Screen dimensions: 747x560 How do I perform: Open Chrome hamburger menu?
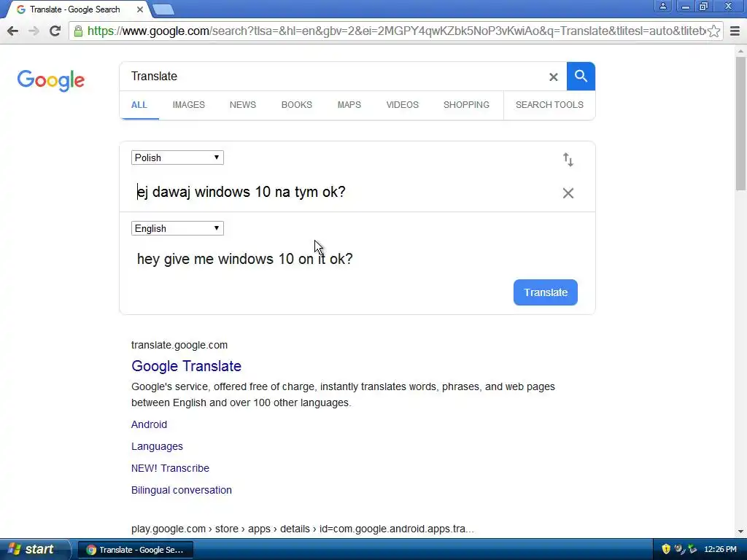click(x=735, y=31)
